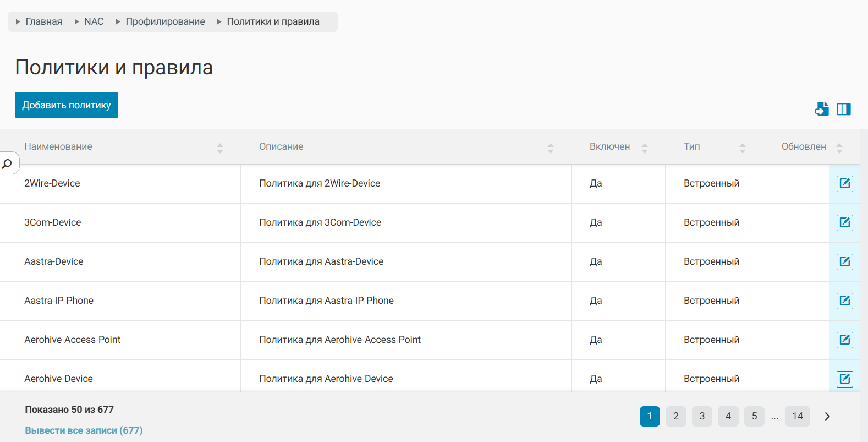Show all 677 records link

(84, 430)
